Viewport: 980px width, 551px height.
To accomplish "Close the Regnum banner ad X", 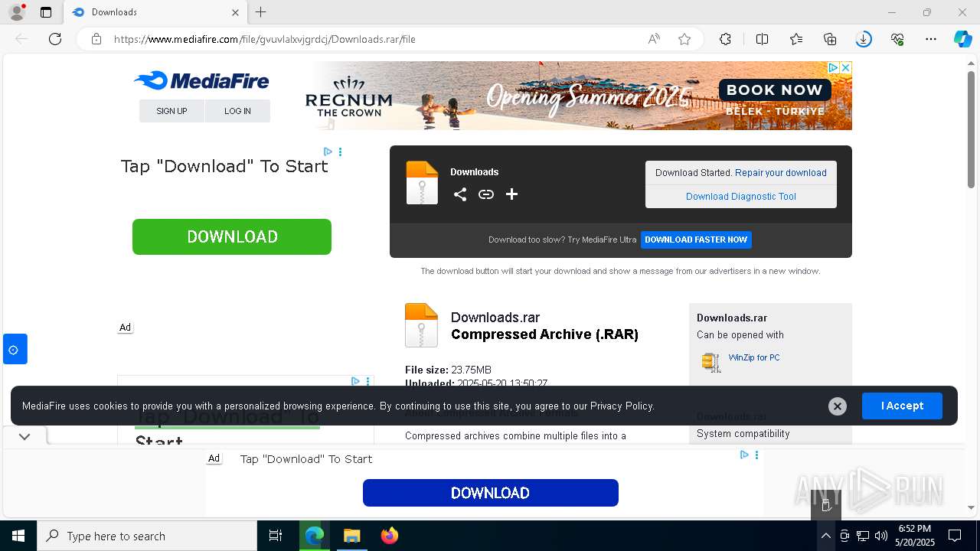I will click(846, 67).
